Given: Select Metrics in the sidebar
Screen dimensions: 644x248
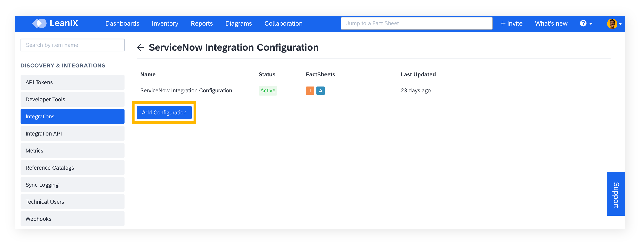Looking at the screenshot, I should point(72,150).
